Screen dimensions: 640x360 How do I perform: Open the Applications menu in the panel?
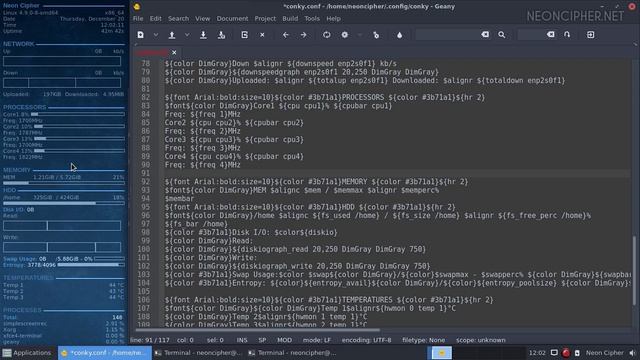pyautogui.click(x=27, y=353)
